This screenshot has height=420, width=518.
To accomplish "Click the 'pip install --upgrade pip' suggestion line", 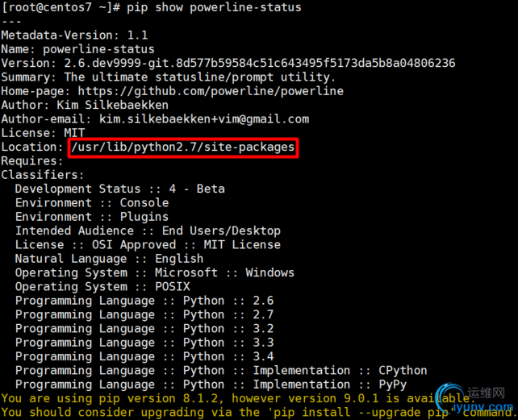I will pyautogui.click(x=259, y=413).
